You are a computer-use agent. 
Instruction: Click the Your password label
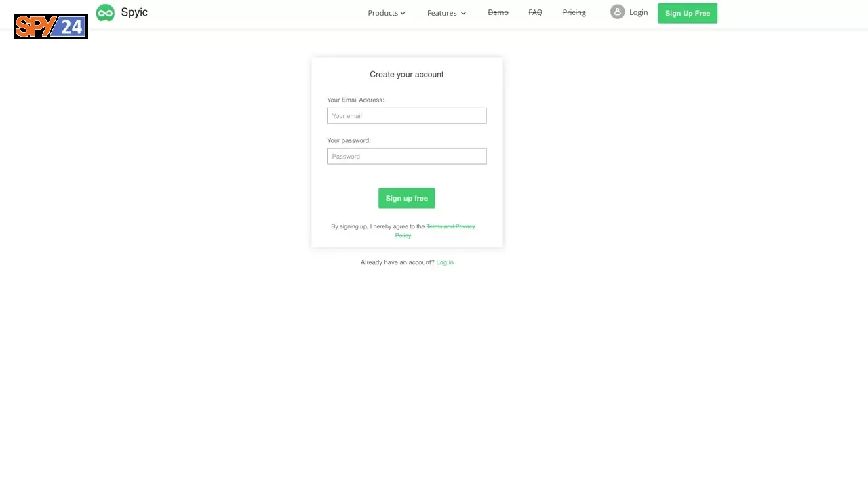tap(349, 140)
